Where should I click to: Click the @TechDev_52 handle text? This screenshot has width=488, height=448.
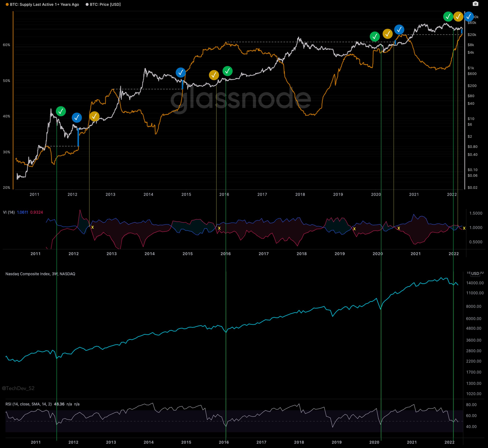[18, 388]
